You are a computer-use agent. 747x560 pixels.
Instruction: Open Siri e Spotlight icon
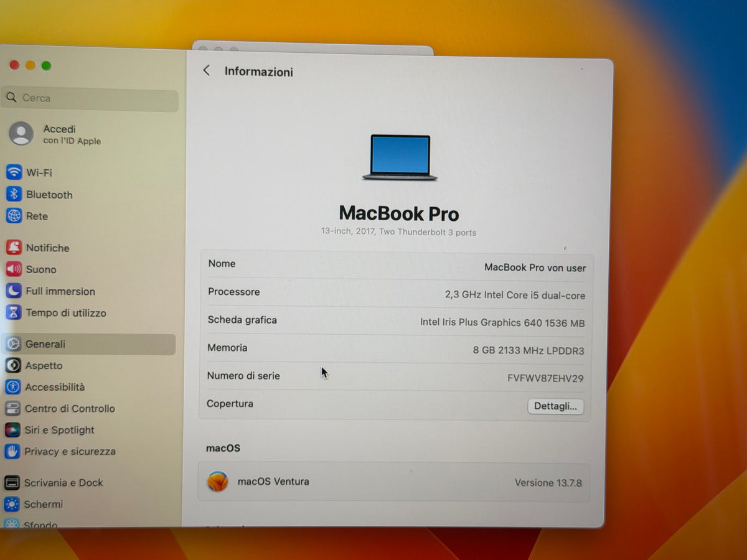click(13, 430)
